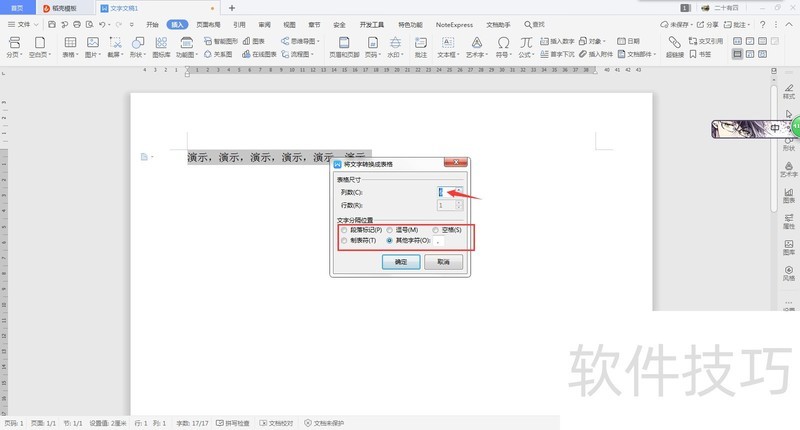
Task: Switch to 开始 home tab
Action: (152, 24)
